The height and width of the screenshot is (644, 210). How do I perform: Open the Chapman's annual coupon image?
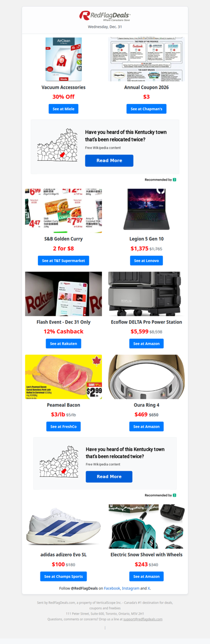[146, 59]
